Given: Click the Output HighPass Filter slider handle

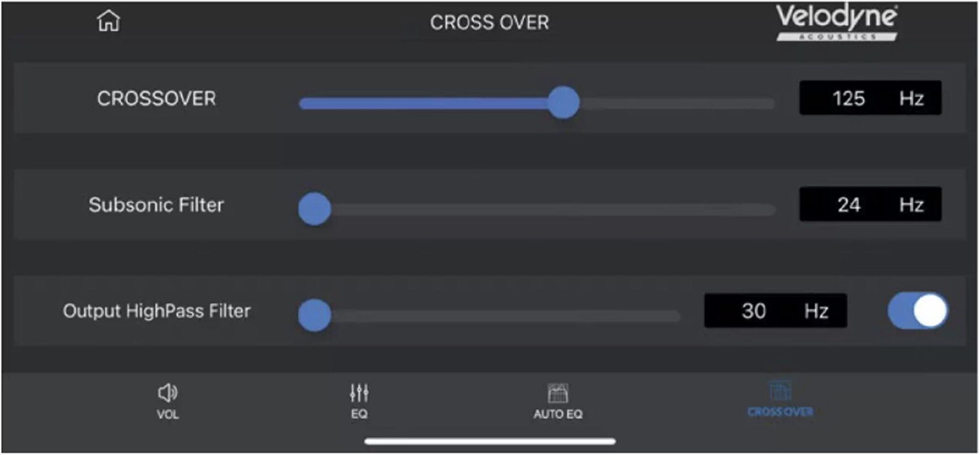Looking at the screenshot, I should [x=314, y=315].
